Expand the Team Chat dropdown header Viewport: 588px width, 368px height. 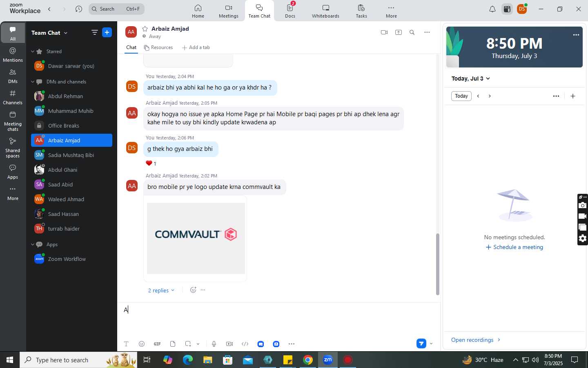click(49, 33)
